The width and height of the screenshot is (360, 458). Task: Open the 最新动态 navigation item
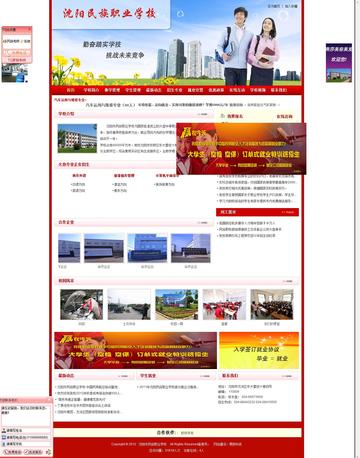point(153,90)
